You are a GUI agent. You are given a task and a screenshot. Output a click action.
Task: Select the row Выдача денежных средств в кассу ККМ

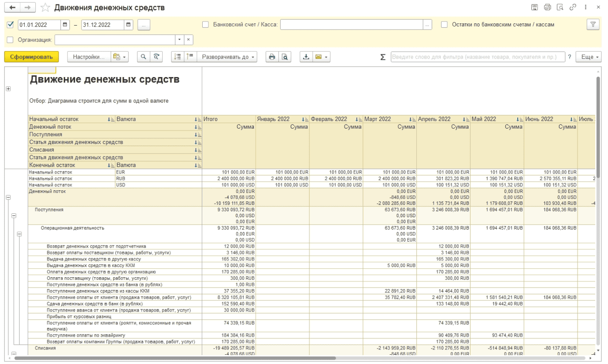[x=115, y=266]
